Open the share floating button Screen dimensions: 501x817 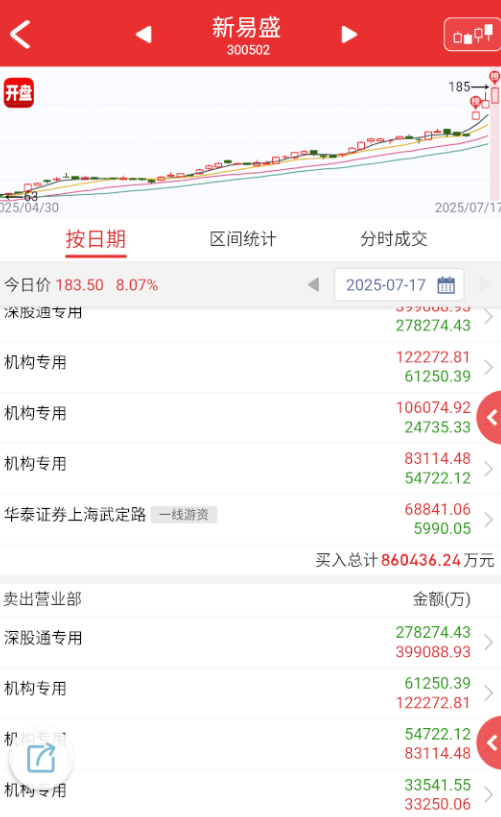pos(41,758)
